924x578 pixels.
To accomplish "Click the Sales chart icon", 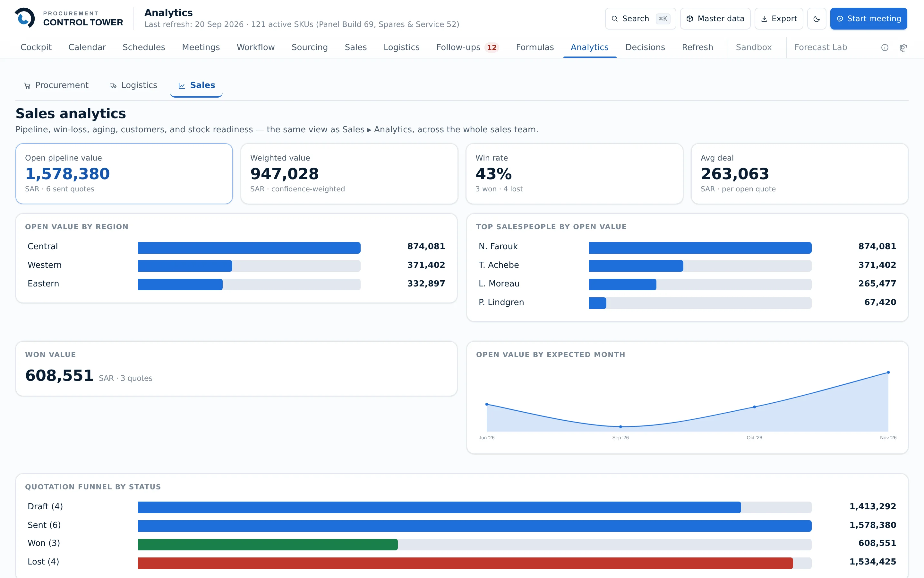I will (182, 86).
